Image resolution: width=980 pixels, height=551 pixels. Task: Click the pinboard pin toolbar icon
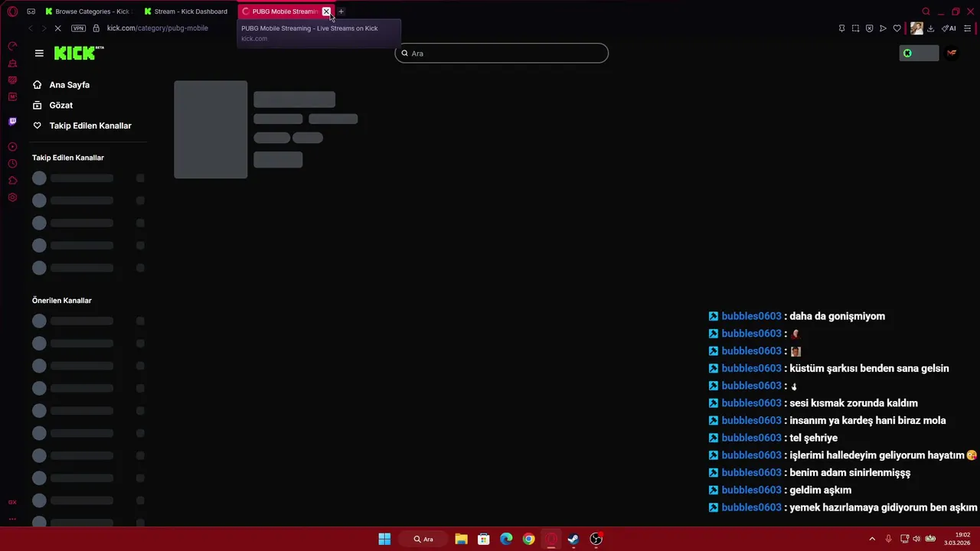coord(841,28)
